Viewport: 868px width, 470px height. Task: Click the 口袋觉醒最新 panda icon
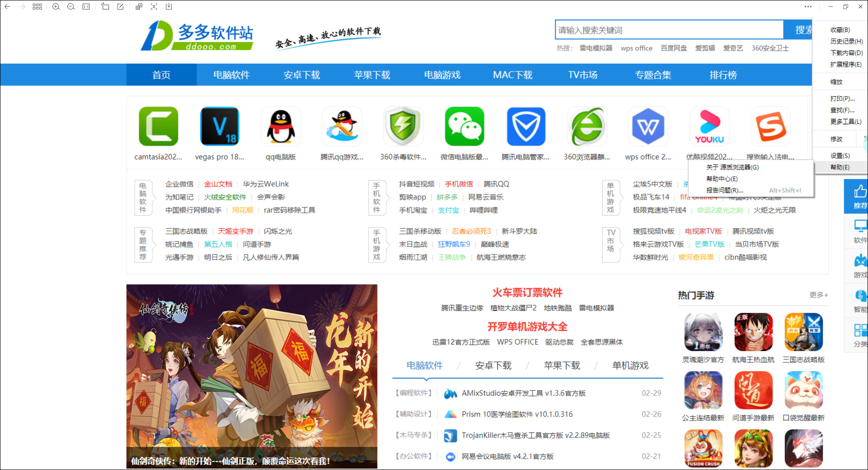(x=803, y=390)
